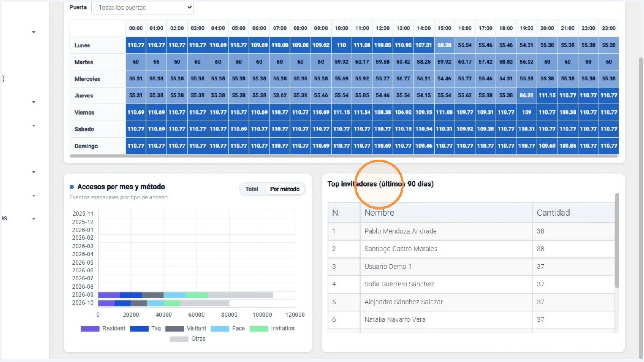Click Viernes 19:00 cell showing 109
This screenshot has height=362, width=644.
click(526, 113)
